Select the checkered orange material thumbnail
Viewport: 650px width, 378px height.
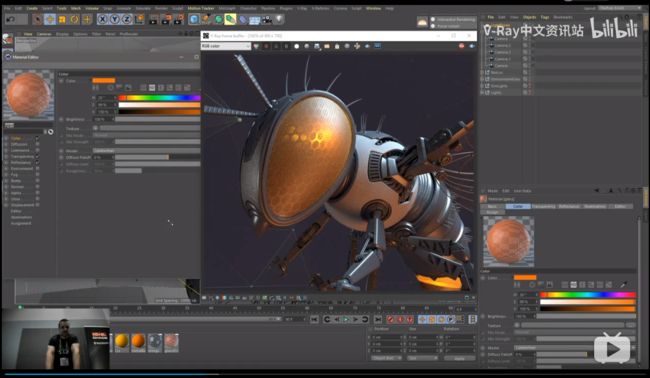(x=171, y=342)
